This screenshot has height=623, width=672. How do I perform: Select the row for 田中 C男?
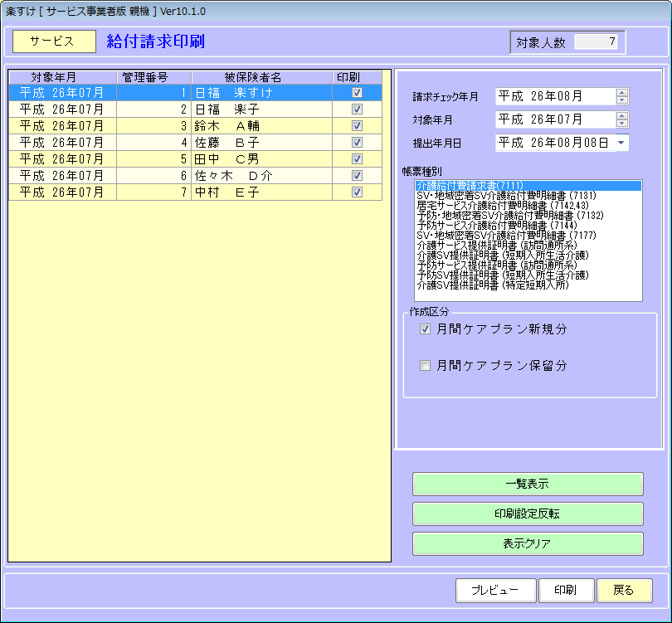(x=196, y=159)
